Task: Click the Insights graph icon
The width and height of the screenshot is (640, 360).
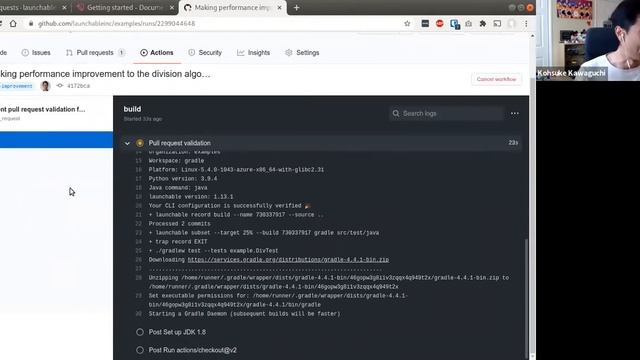Action: (x=240, y=53)
